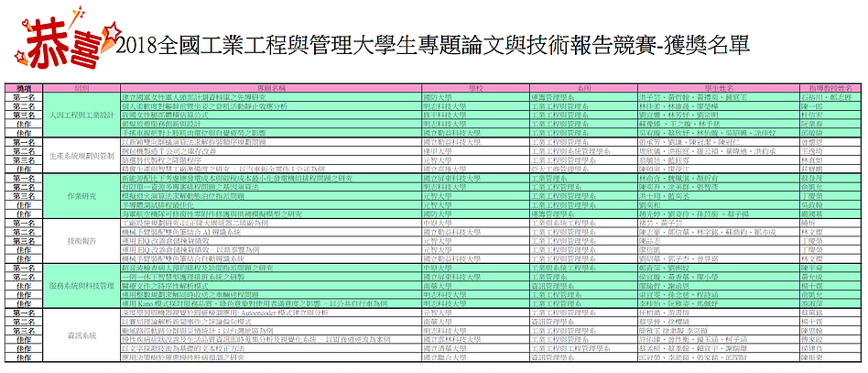
Task: Click the 人因工程與工業設計 group cell
Action: pos(81,115)
